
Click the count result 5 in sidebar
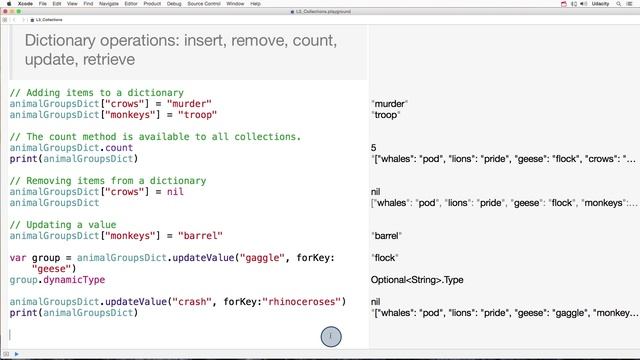coord(373,148)
